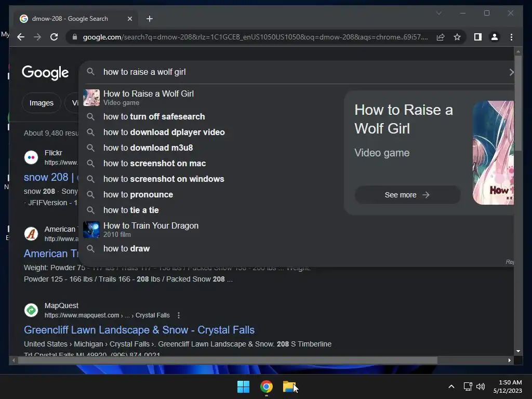
Task: Go back to the previous page
Action: pos(21,37)
